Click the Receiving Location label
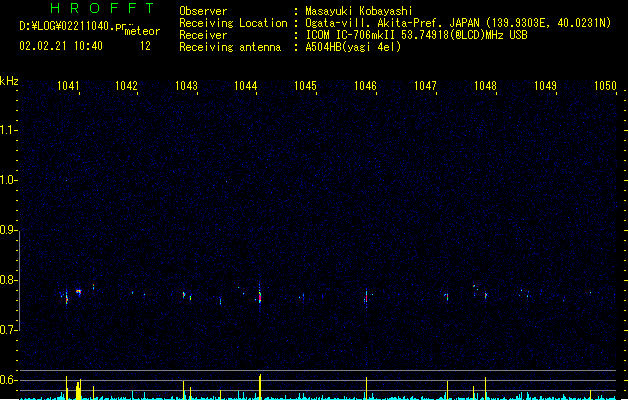629x400 pixels. [233, 23]
